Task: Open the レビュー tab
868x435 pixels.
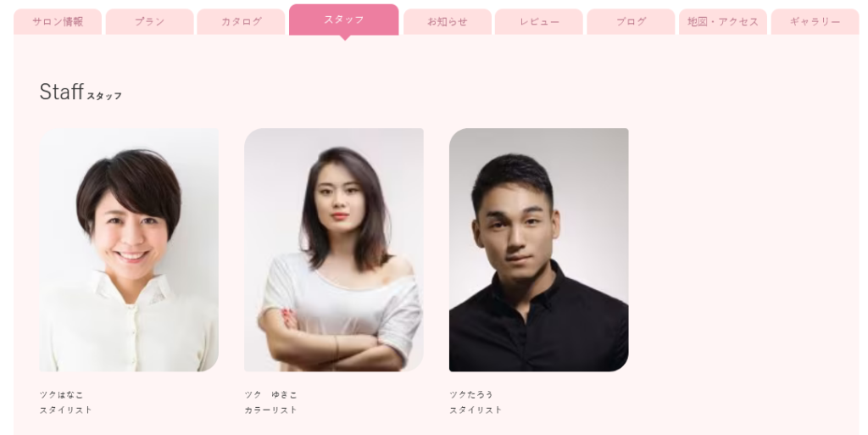Action: 538,21
